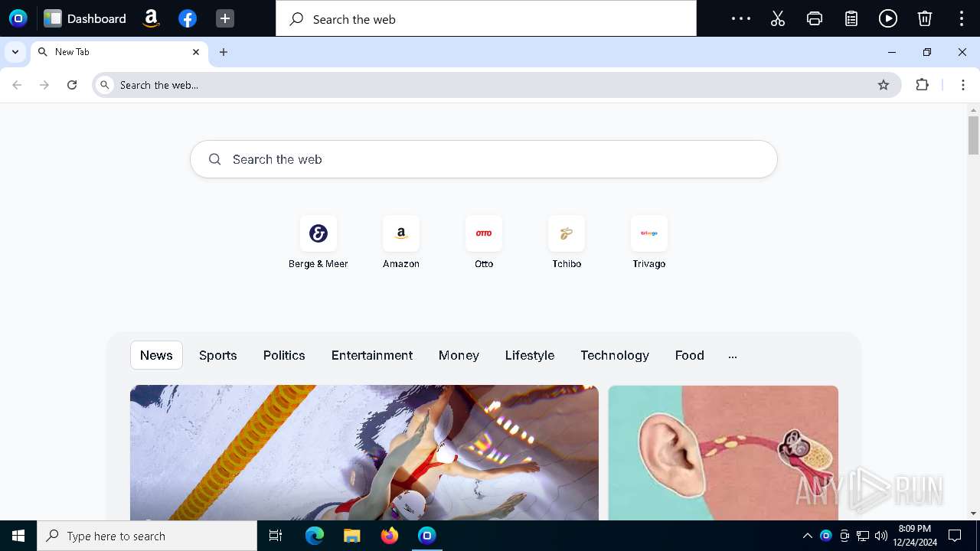Select the News tab

point(156,355)
